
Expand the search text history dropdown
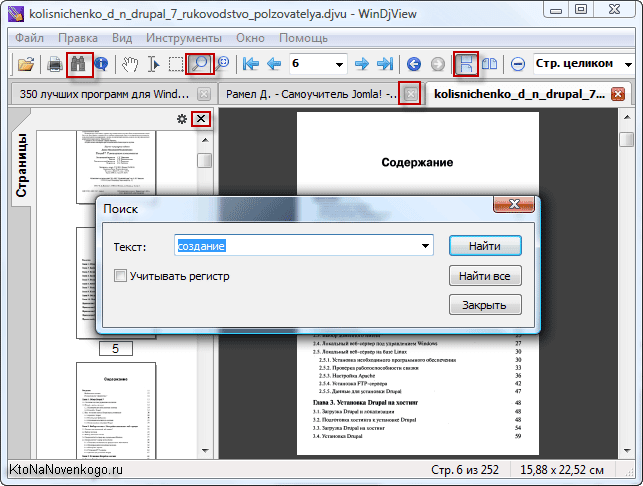[426, 246]
